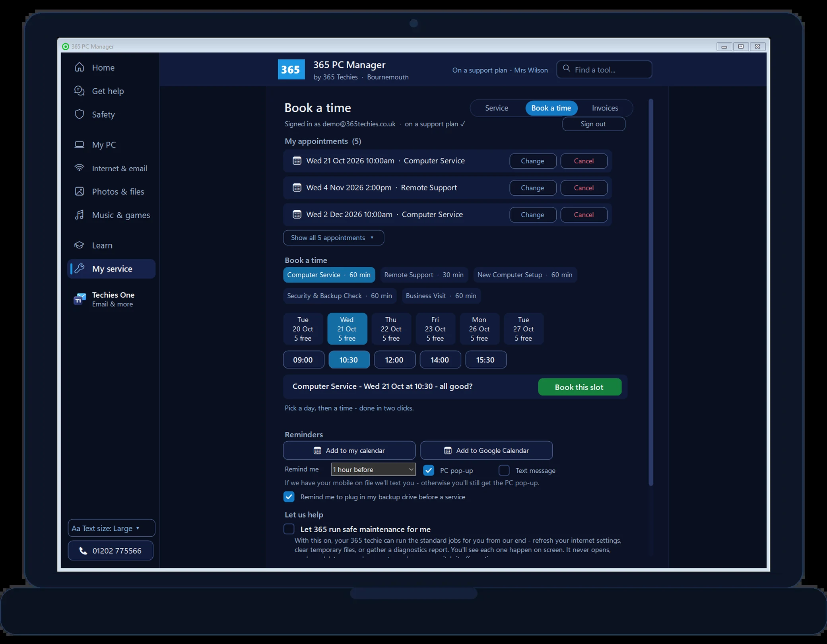Screen dimensions: 827x644
Task: Click Add to my calendar
Action: point(349,450)
